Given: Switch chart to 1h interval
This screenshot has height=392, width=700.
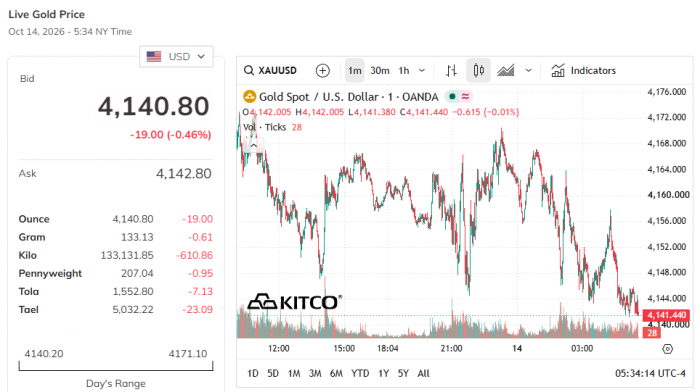Looking at the screenshot, I should [x=404, y=71].
